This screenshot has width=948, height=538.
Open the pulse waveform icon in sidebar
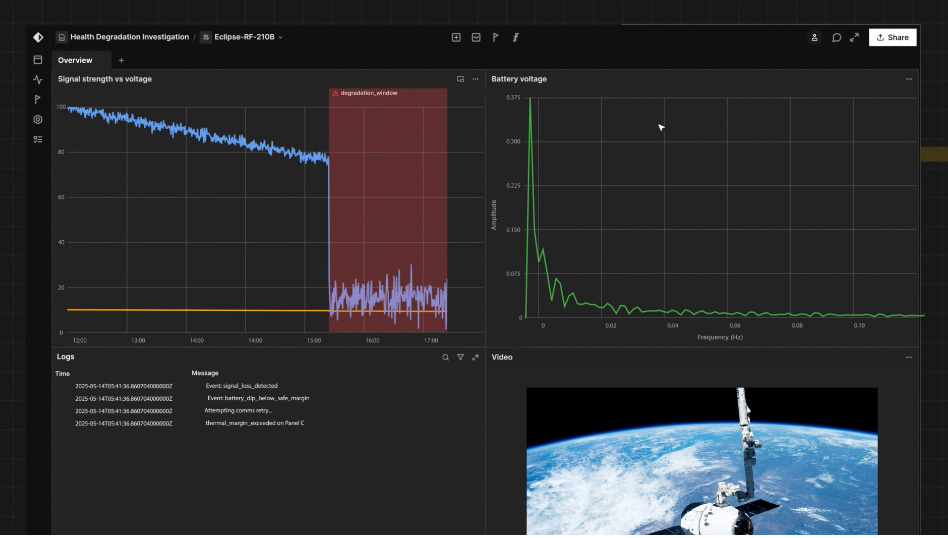(x=37, y=80)
